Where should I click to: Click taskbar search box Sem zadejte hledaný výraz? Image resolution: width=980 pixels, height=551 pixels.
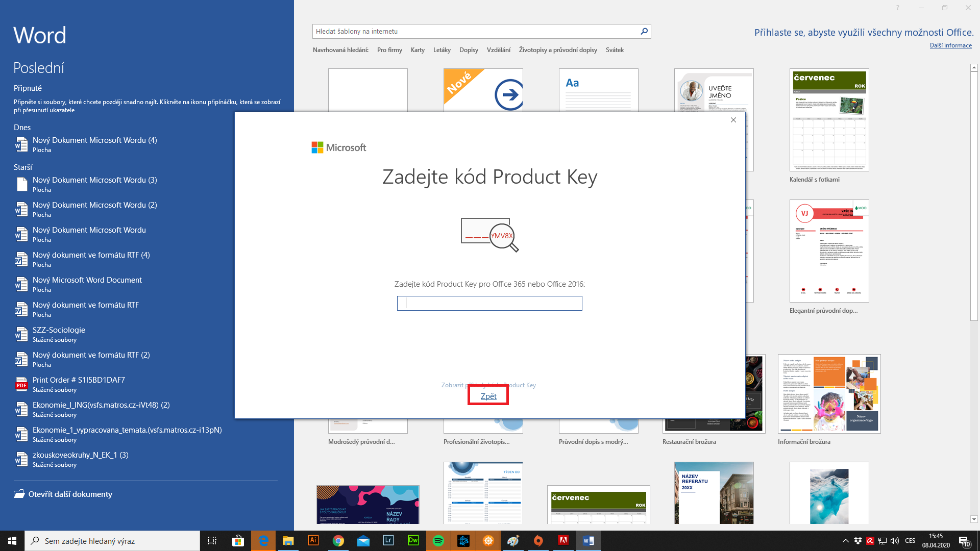point(112,541)
